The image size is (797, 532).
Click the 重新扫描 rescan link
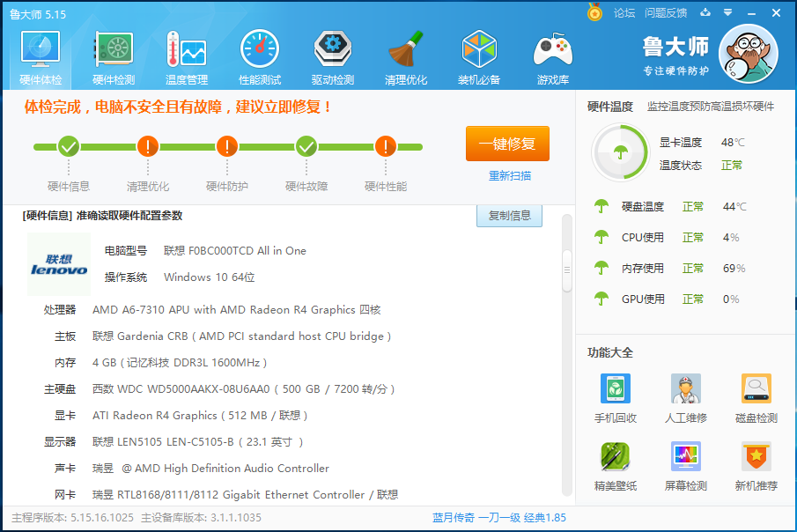pyautogui.click(x=510, y=176)
